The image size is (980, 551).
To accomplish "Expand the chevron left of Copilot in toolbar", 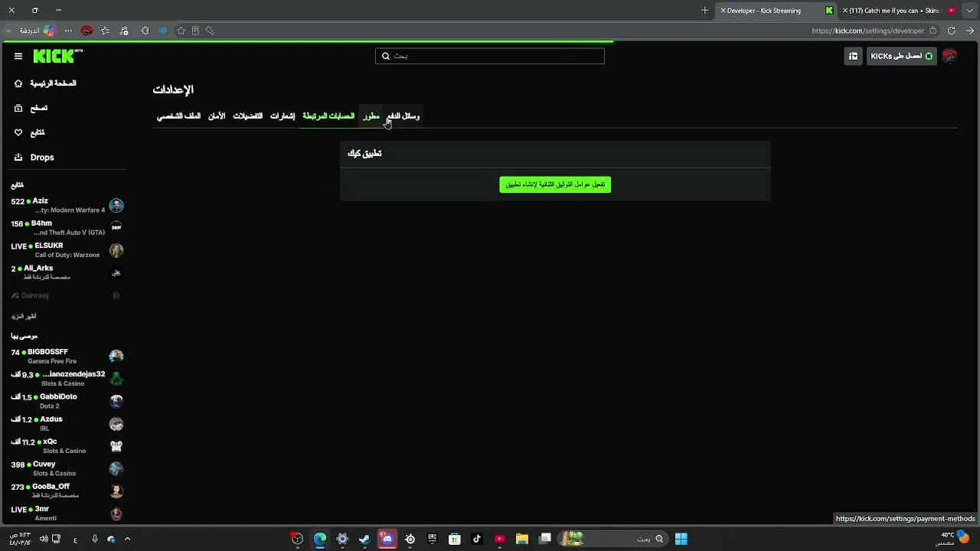I will (x=8, y=31).
